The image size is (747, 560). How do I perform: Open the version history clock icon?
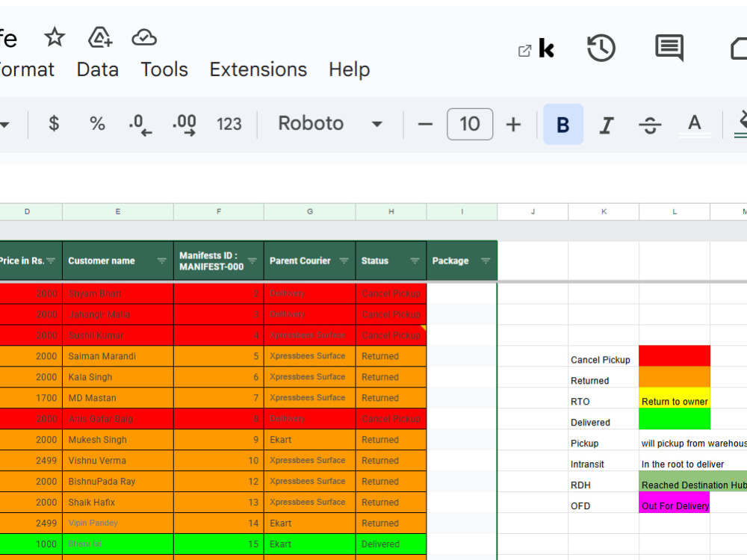tap(601, 48)
